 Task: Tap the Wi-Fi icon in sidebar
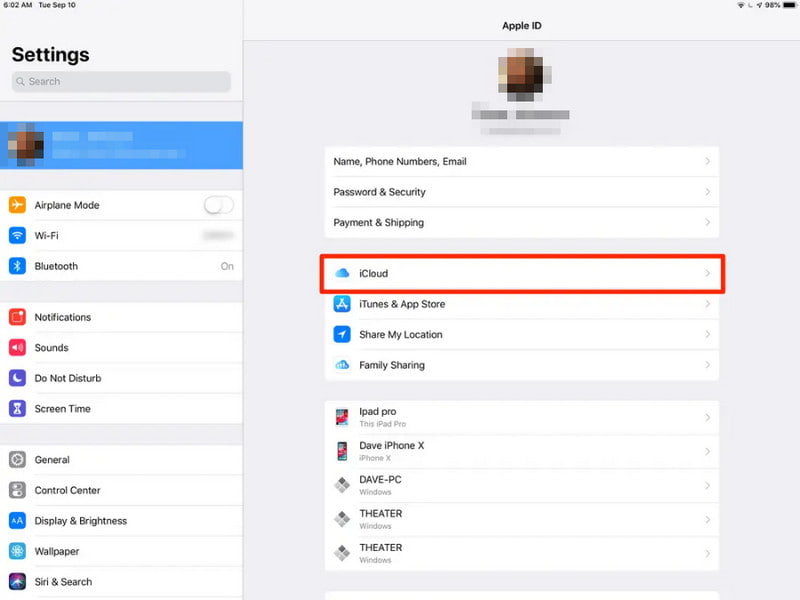(x=17, y=236)
